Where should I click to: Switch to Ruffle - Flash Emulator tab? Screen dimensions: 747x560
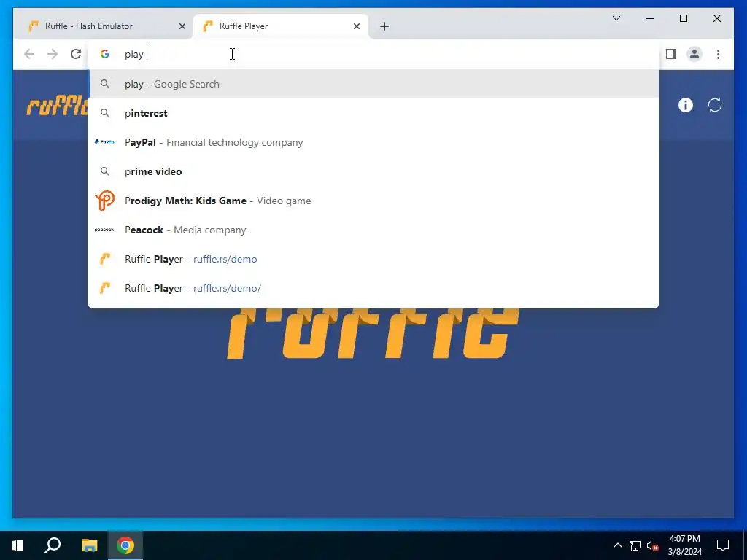(x=107, y=26)
